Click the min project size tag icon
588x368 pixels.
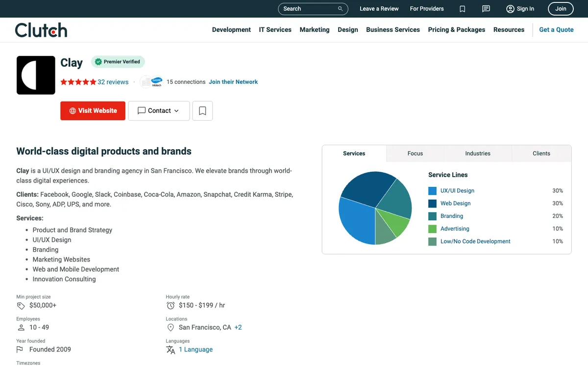tap(21, 306)
